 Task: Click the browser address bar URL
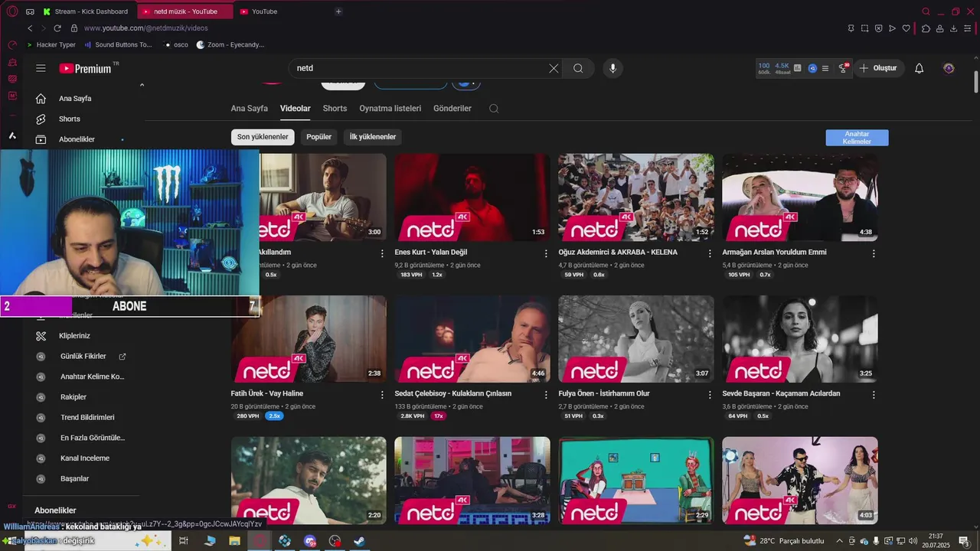click(x=145, y=28)
